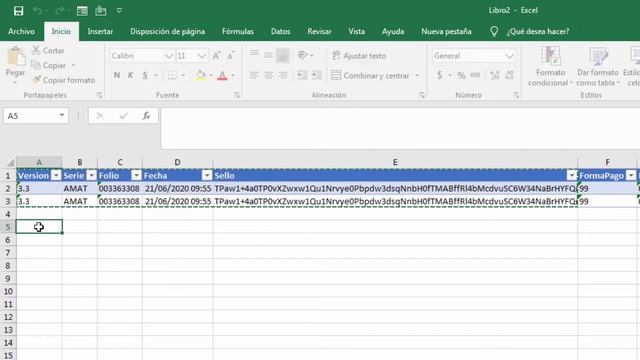Image resolution: width=640 pixels, height=360 pixels.
Task: Open the Vista tab
Action: (x=356, y=31)
